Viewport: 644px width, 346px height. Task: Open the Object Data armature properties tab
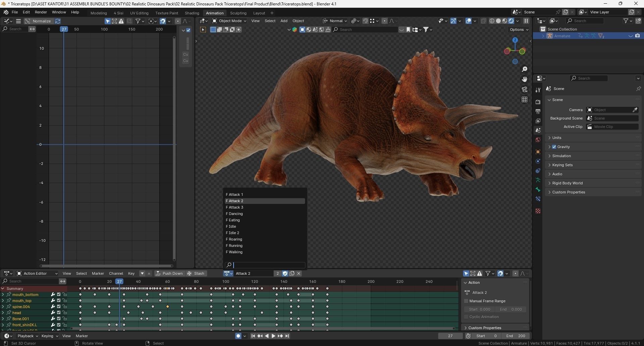pyautogui.click(x=538, y=180)
